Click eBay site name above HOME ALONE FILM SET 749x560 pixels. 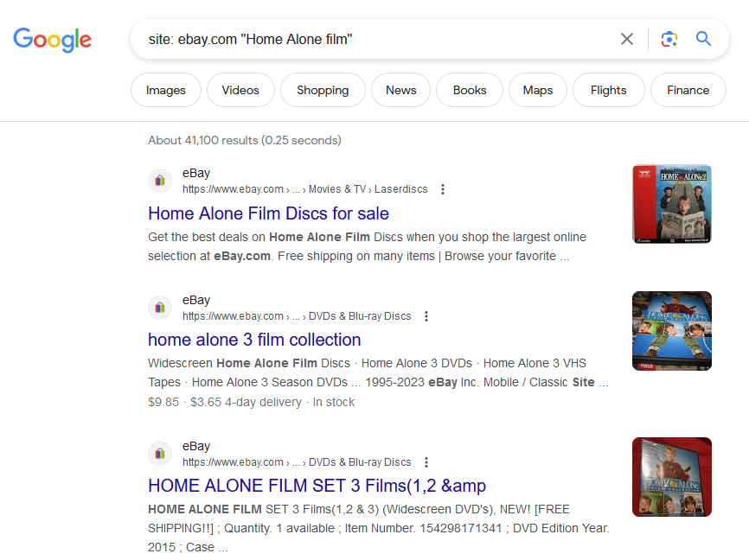196,447
